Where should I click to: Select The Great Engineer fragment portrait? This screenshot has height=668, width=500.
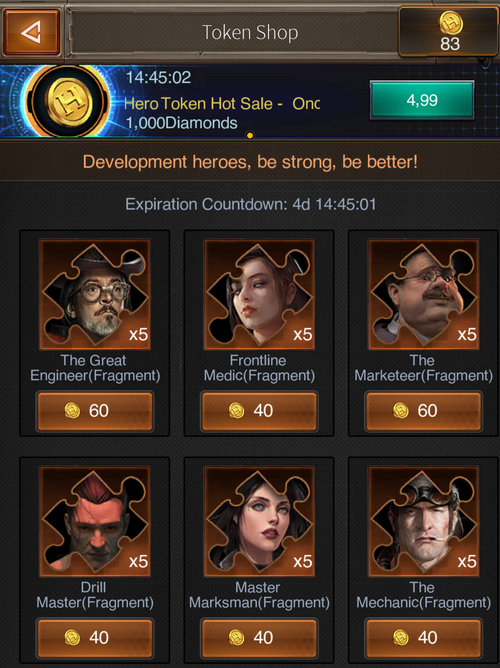click(95, 294)
